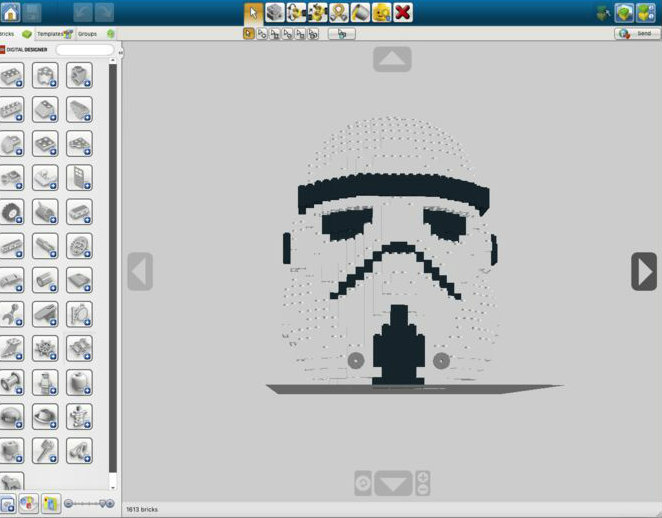Open Building Guide mode
This screenshot has height=518, width=662.
tap(646, 13)
